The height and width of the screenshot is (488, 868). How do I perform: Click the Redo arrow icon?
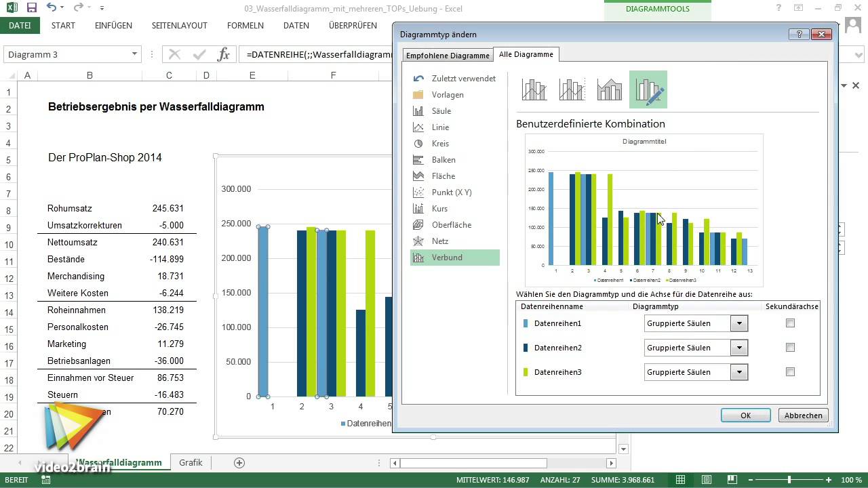click(79, 8)
